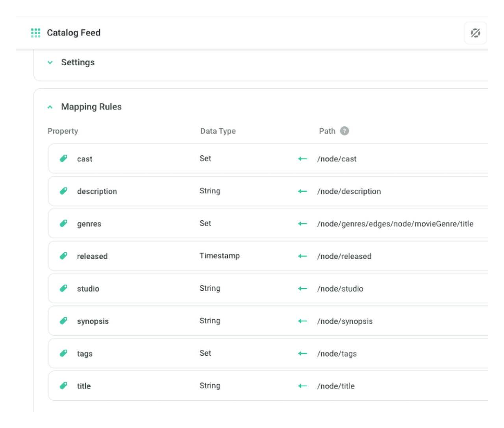Click the Set data type in tags row
This screenshot has width=504, height=428.
[x=205, y=353]
